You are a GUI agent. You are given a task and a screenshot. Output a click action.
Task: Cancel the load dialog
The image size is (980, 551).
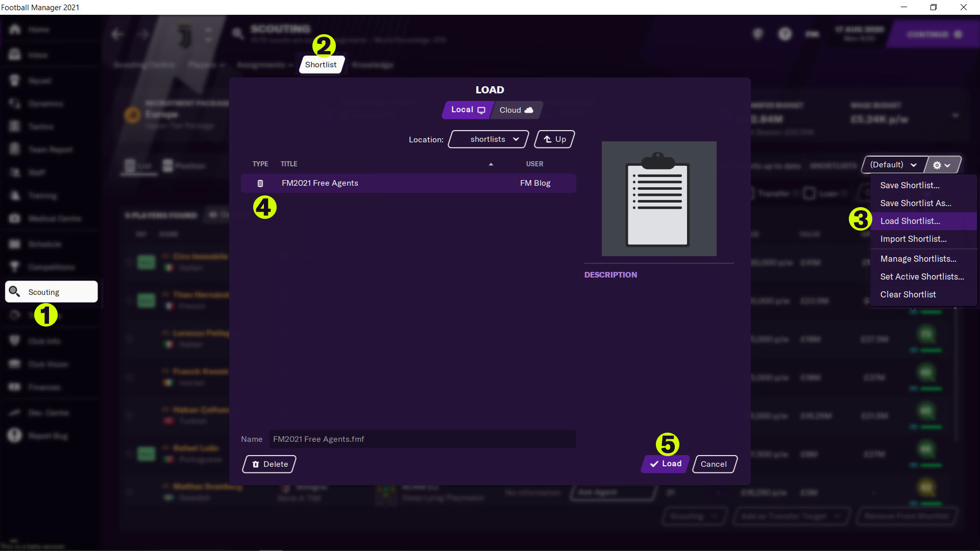click(x=714, y=464)
